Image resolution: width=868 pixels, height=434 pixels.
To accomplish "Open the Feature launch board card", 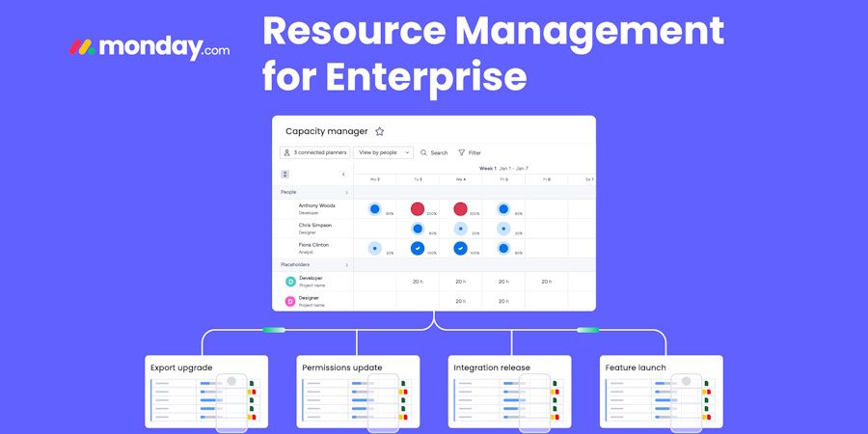I will click(662, 392).
